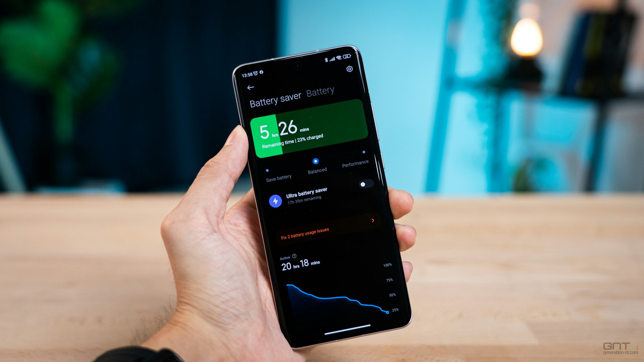This screenshot has height=362, width=644.
Task: Tap the orange arrow expander chevron
Action: [x=372, y=220]
